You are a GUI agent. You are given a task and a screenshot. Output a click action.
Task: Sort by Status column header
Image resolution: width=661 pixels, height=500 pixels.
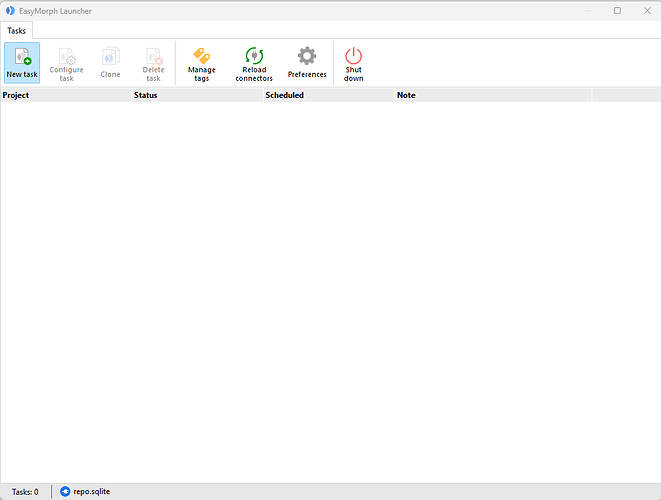(197, 95)
